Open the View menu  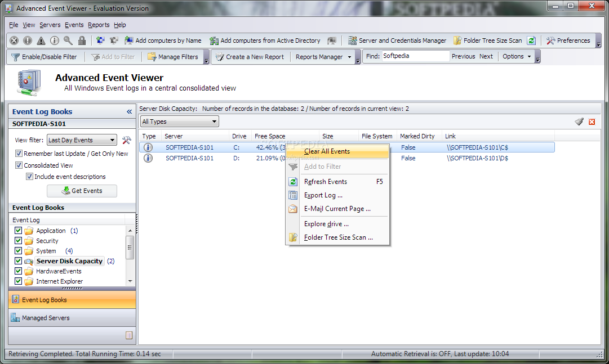[x=29, y=25]
